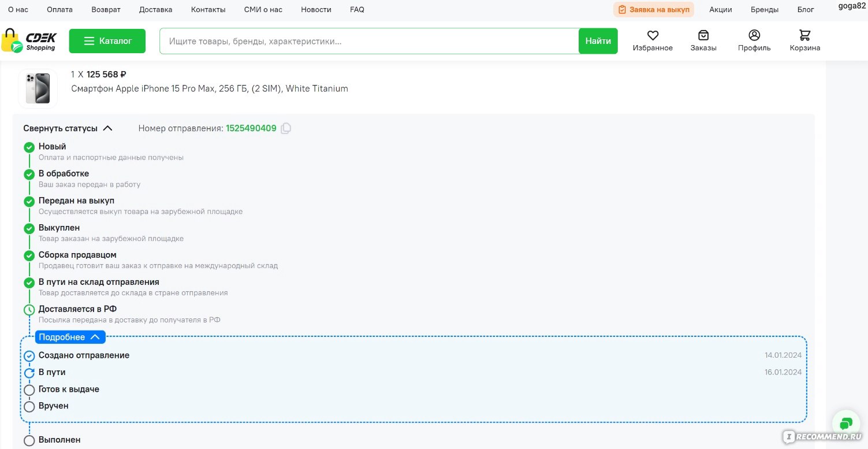Viewport: 868px width, 449px height.
Task: Open the green chat widget
Action: (x=846, y=424)
